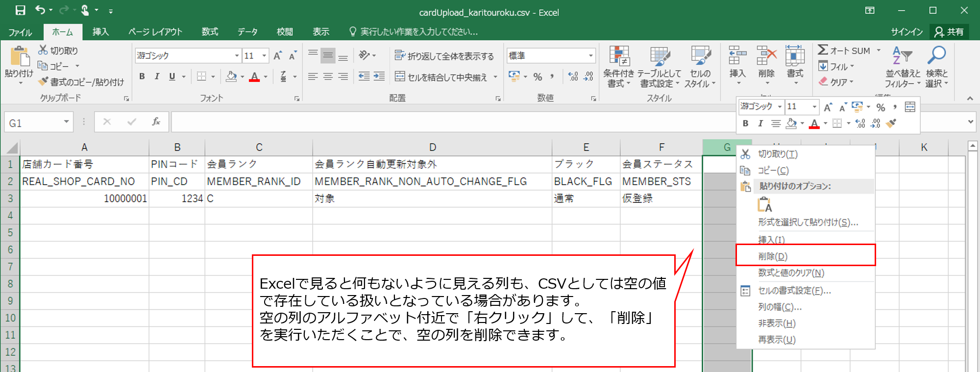Select 削除(D) in the context menu
This screenshot has height=372, width=980.
point(773,256)
